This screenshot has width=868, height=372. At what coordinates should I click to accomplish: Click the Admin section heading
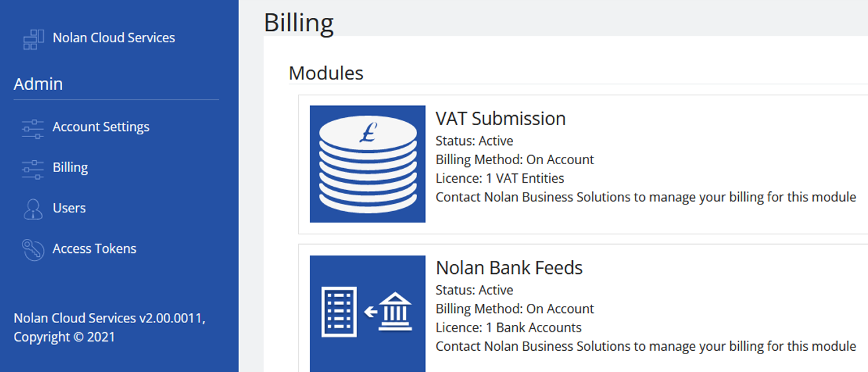(38, 84)
